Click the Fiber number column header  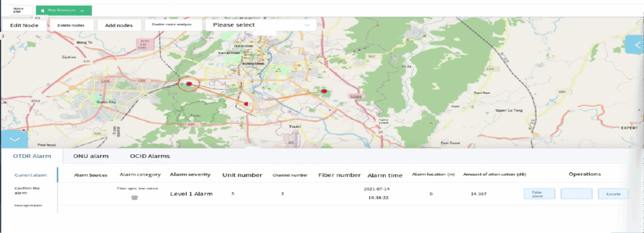340,175
